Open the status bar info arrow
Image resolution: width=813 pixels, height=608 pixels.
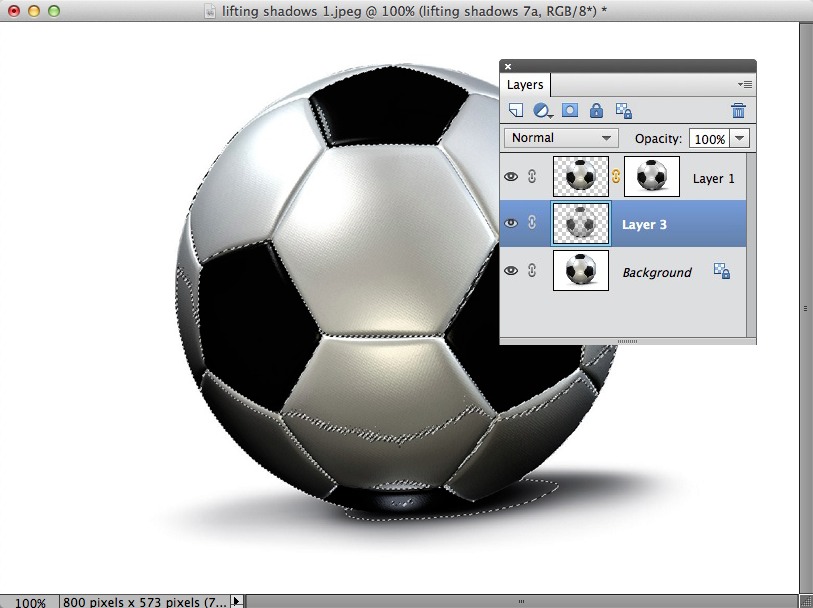(237, 601)
